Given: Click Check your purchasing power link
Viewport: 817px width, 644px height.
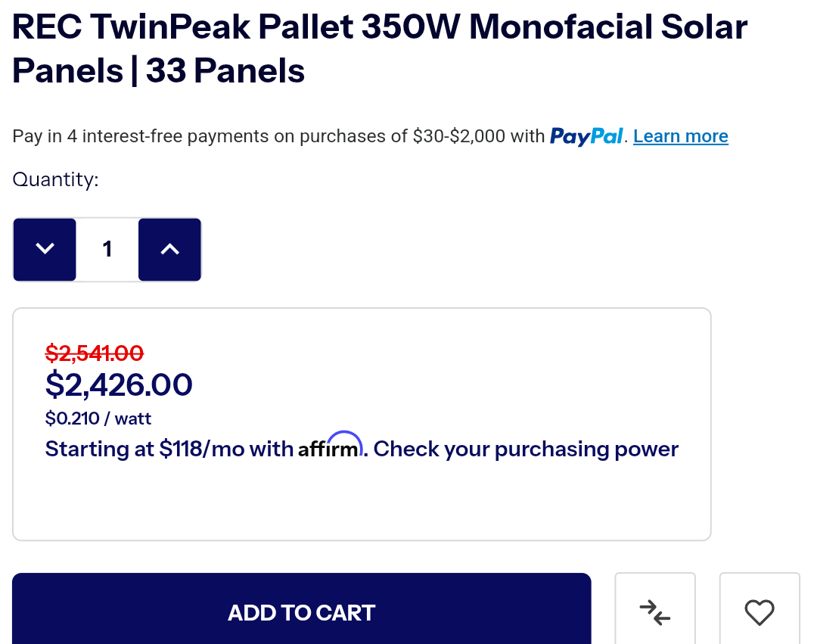Looking at the screenshot, I should (x=527, y=449).
